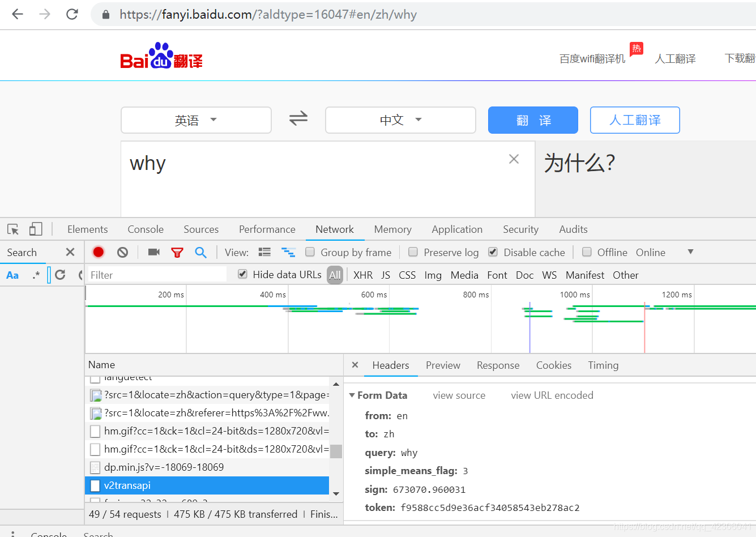
Task: Activate the inspect element picker
Action: pos(13,229)
